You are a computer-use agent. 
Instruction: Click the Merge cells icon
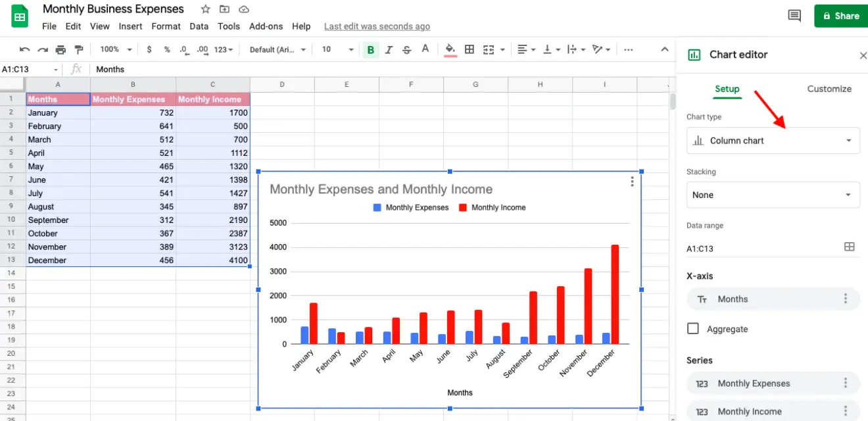pos(489,49)
